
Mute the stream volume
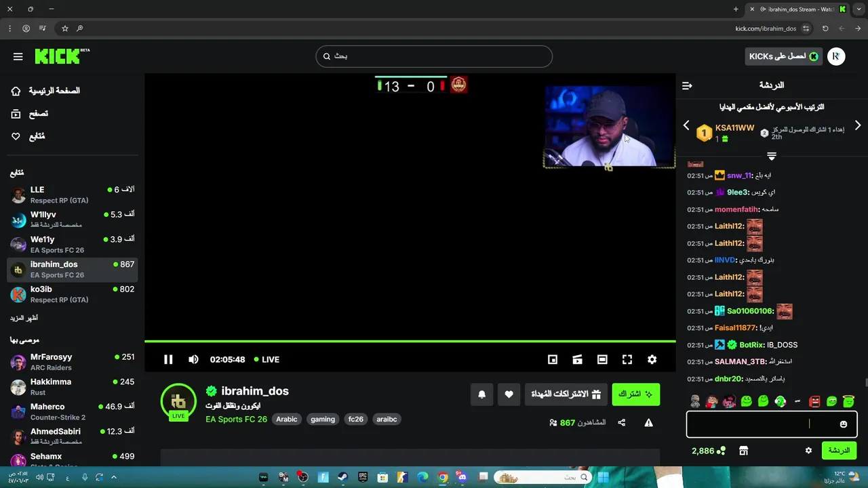coord(193,359)
